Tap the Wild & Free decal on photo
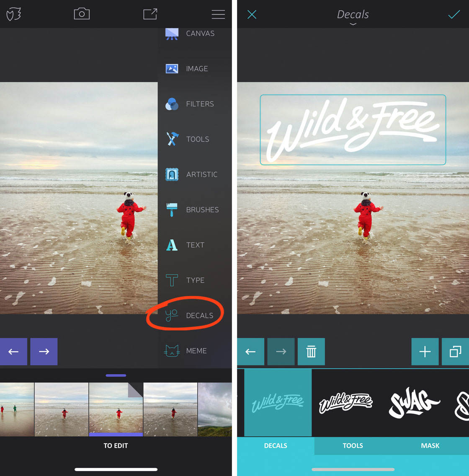The height and width of the screenshot is (476, 469). [353, 130]
